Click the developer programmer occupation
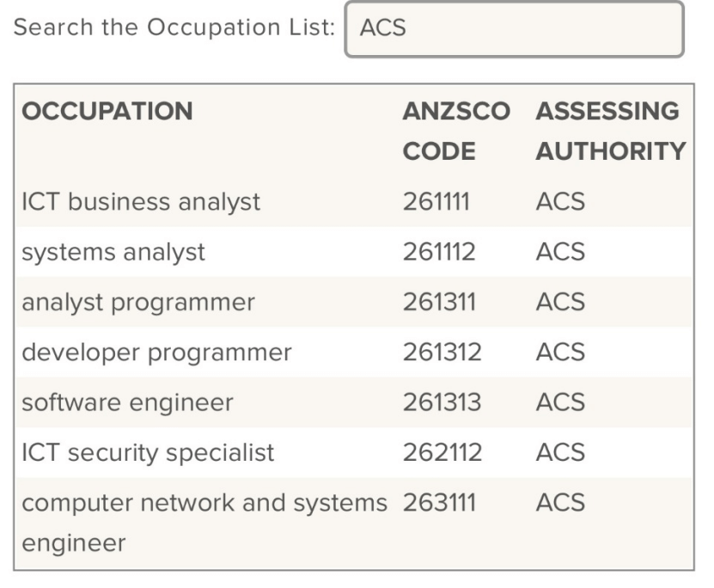Image resolution: width=714 pixels, height=588 pixels. coord(156,352)
